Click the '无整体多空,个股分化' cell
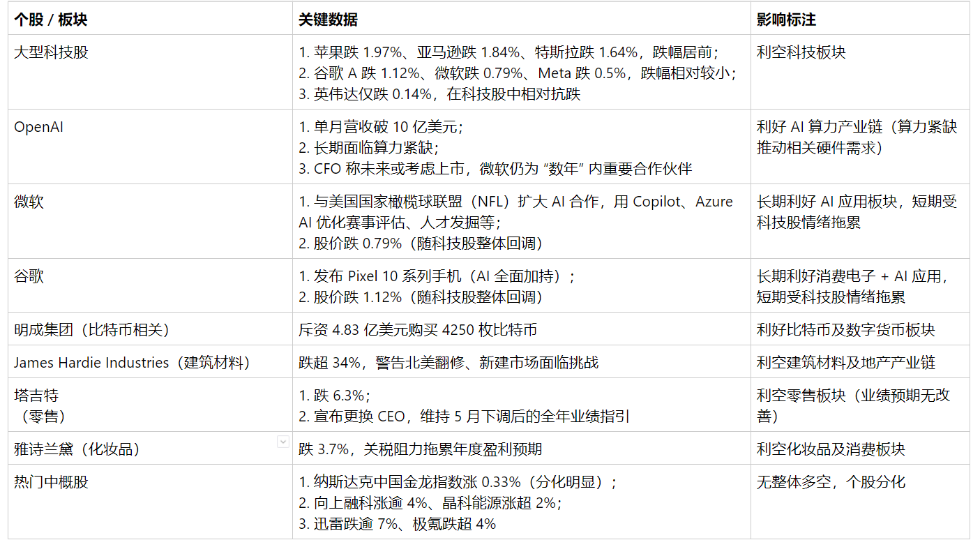Screen dimensions: 980x540 [x=860, y=501]
